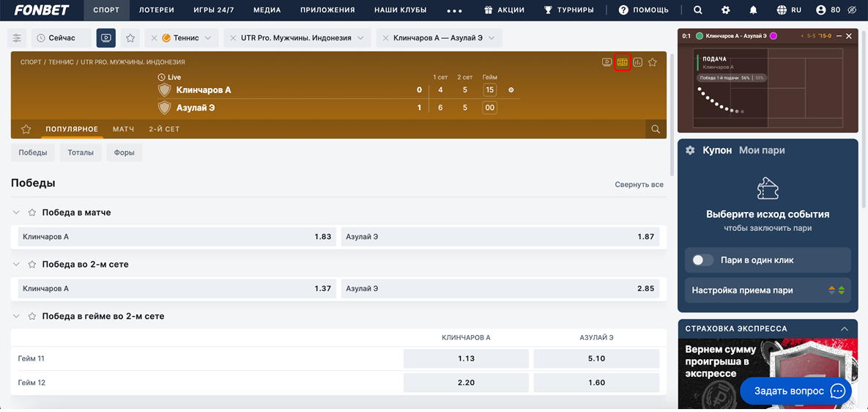This screenshot has height=412, width=868.
Task: Open filter settings icon left of Сейчас
Action: [18, 38]
